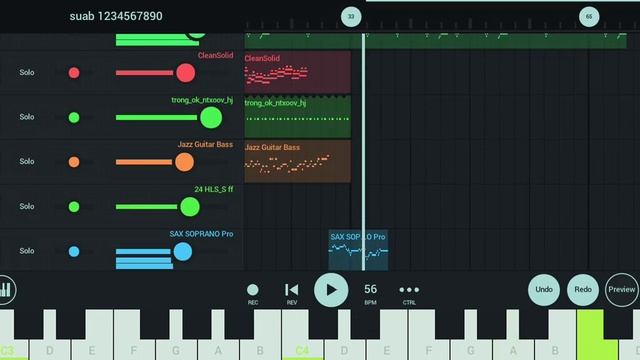Click SAX SOPRANO Pro volume slider knob
The width and height of the screenshot is (640, 360).
coord(183,251)
